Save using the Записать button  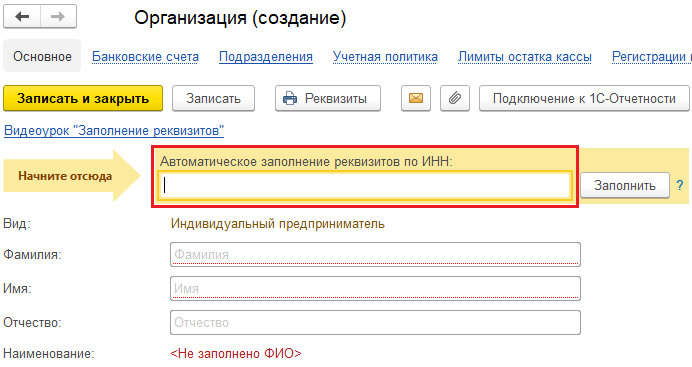point(213,98)
